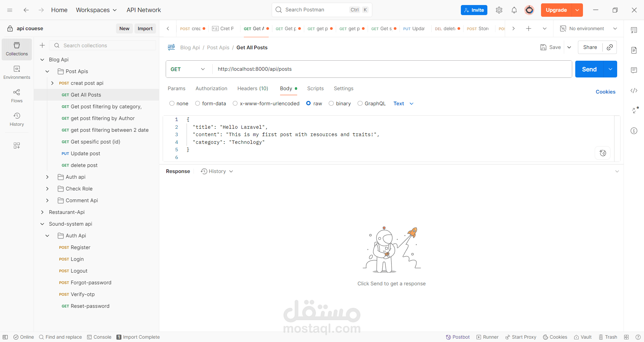Open the Environments sidebar panel
644x342 pixels.
17,73
